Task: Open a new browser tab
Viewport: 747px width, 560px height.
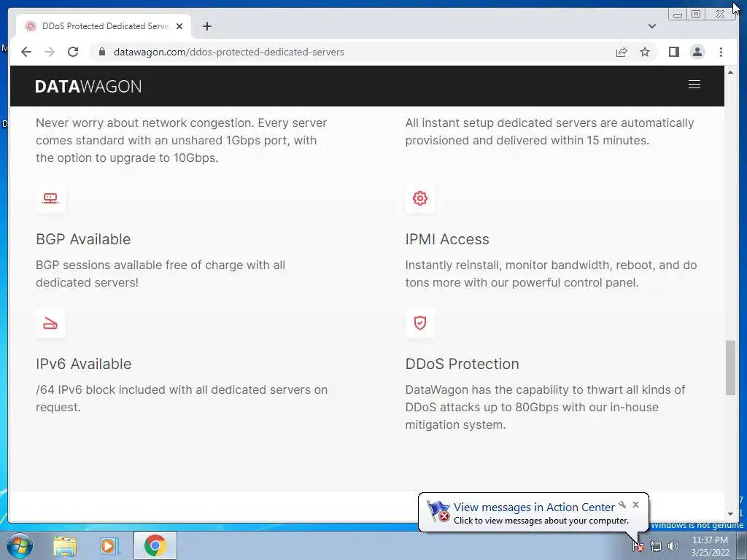Action: (206, 26)
